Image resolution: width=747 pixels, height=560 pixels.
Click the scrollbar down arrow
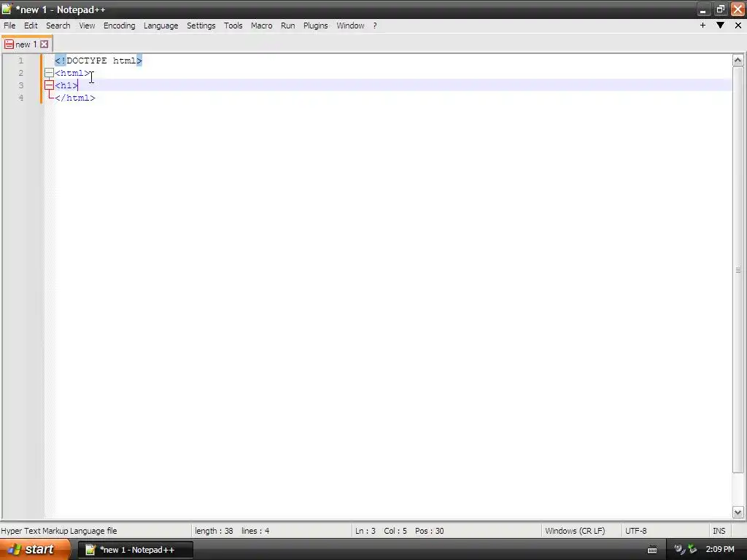(738, 513)
